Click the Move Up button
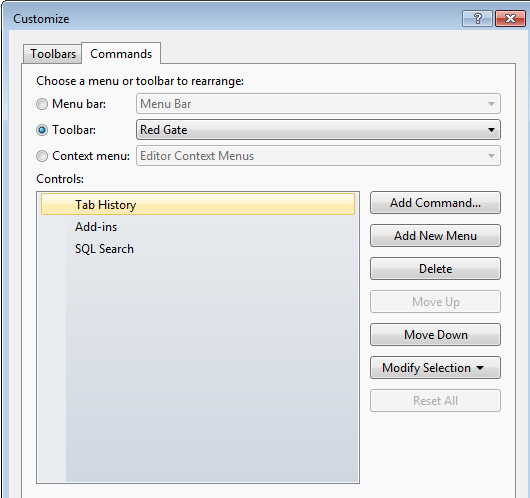 pyautogui.click(x=435, y=302)
